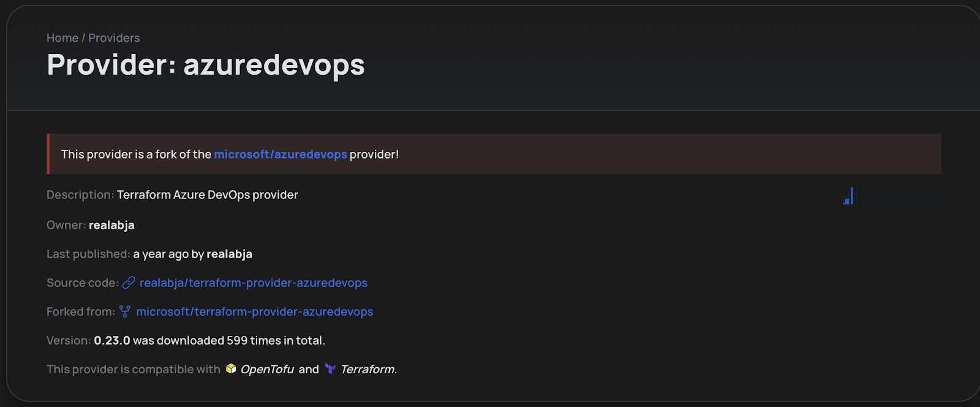Viewport: 980px width, 407px height.
Task: Click the OpenTofu compatibility text
Action: pyautogui.click(x=267, y=369)
